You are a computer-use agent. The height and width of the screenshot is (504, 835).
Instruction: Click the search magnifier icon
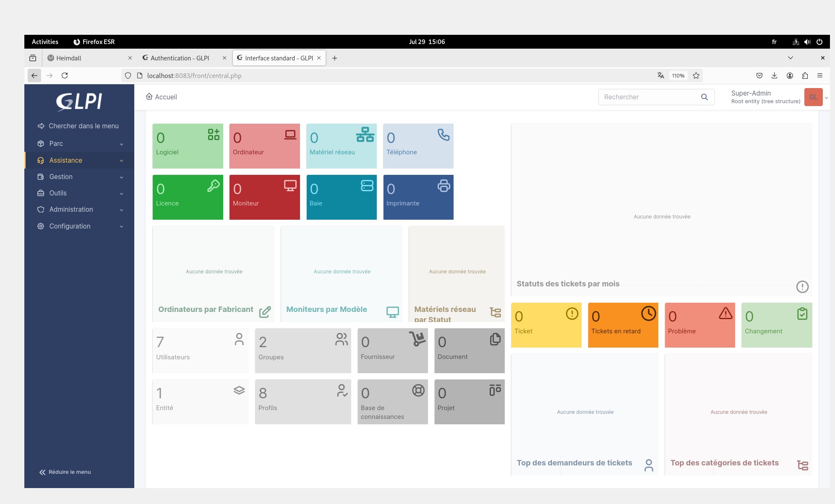tap(705, 97)
